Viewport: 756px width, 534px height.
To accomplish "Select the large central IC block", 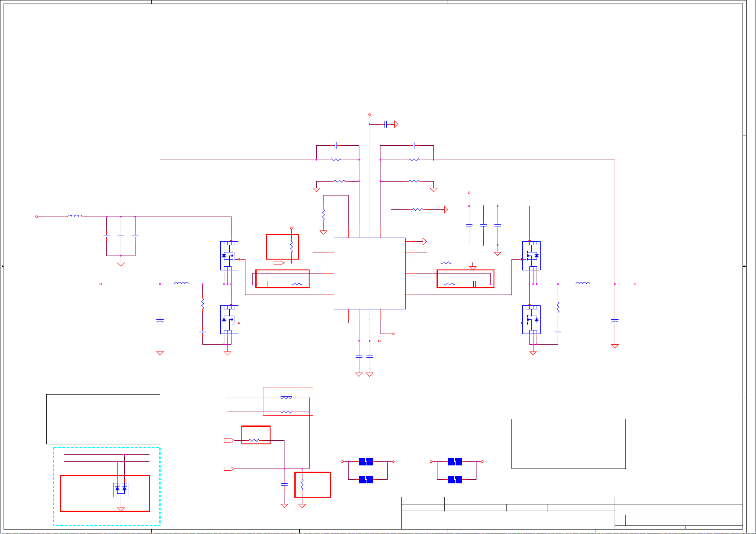I will click(370, 274).
